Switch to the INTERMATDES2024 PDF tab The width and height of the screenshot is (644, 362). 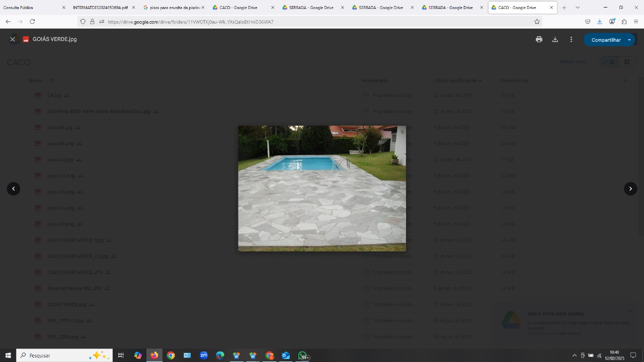point(100,8)
